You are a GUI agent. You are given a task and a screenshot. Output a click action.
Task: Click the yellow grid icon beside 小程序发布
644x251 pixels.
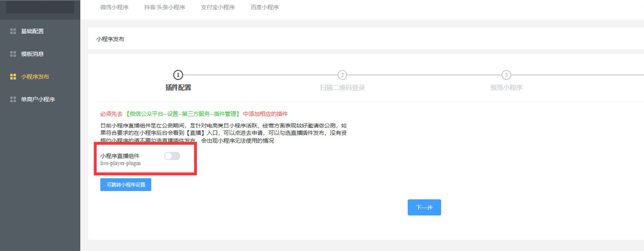coord(13,77)
